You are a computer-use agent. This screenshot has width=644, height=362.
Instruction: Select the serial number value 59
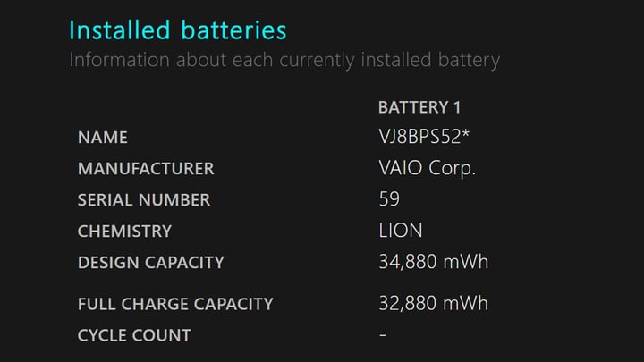coord(389,200)
